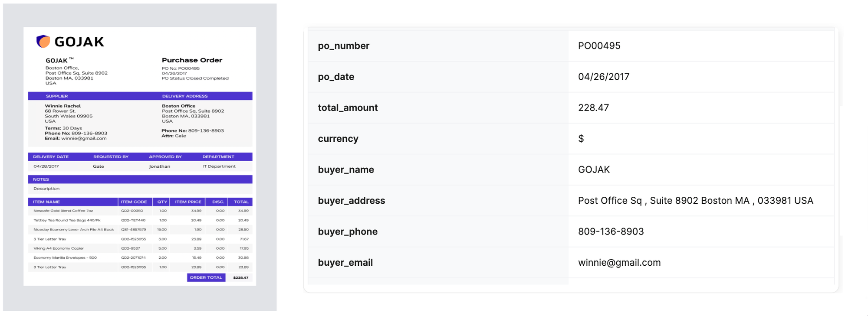Viewport: 868px width, 316px height.
Task: Click the buyer_email value winnie@gmail.com
Action: click(619, 263)
